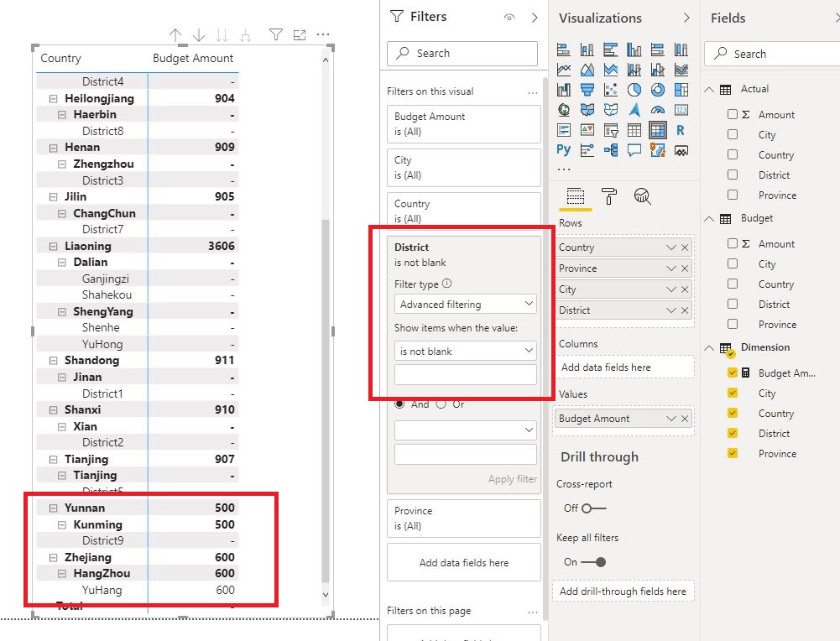Collapse the Filters pane chevron
This screenshot has height=641, width=840.
[x=535, y=17]
